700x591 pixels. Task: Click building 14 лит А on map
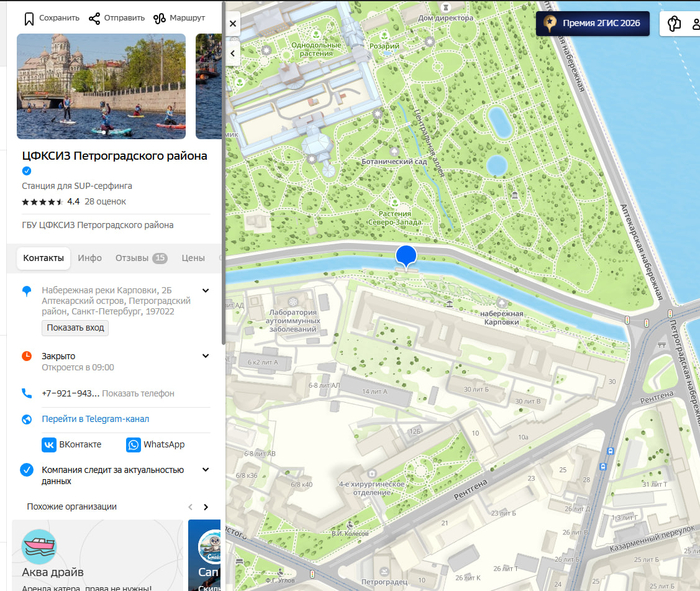tap(375, 391)
